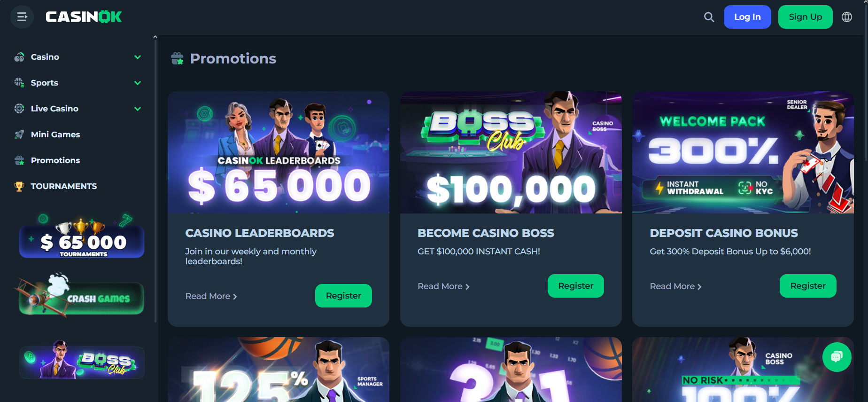This screenshot has height=402, width=868.
Task: Click the CasinOK logo
Action: pyautogui.click(x=84, y=17)
